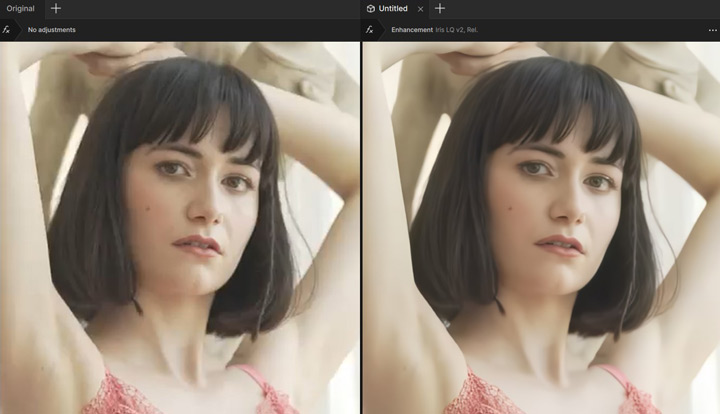Viewport: 720px width, 414px height.
Task: Click the original preview image
Action: 180,228
